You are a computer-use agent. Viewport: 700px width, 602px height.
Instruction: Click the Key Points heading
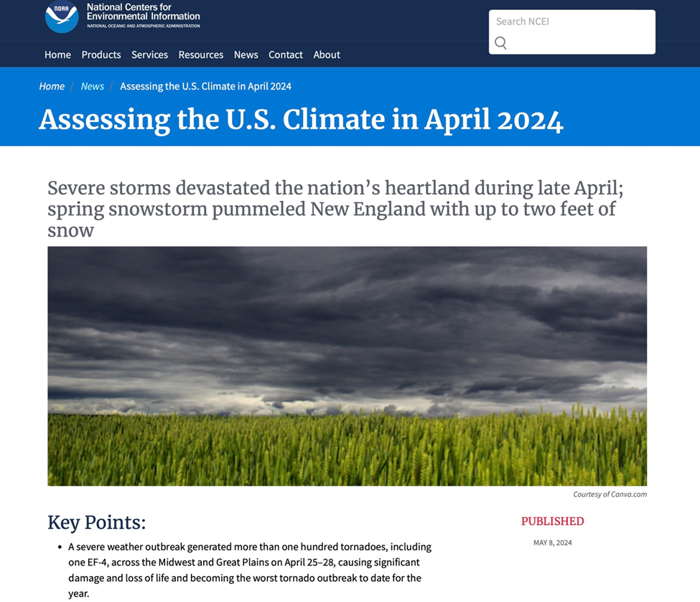96,522
